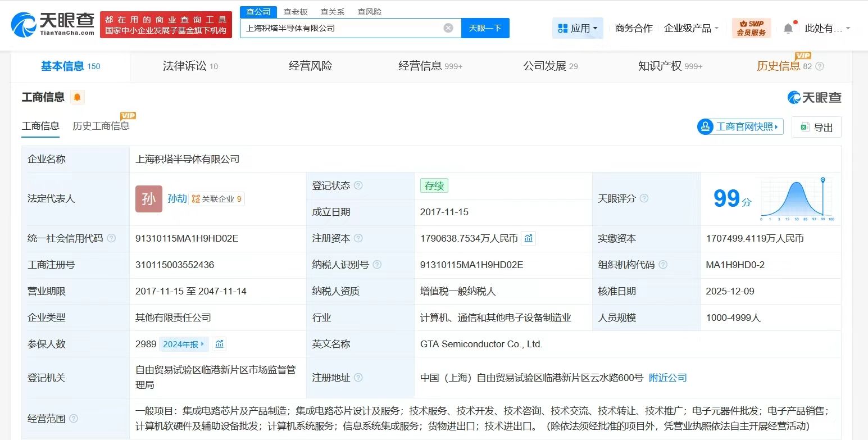Click the orange alert bell beside 工商信息

[x=77, y=97]
